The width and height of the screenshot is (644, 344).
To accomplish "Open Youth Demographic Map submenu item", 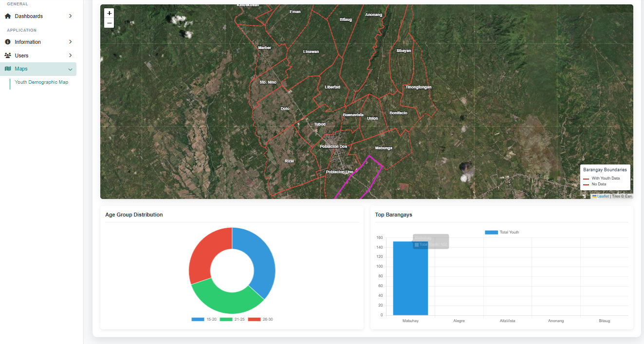I will click(41, 82).
